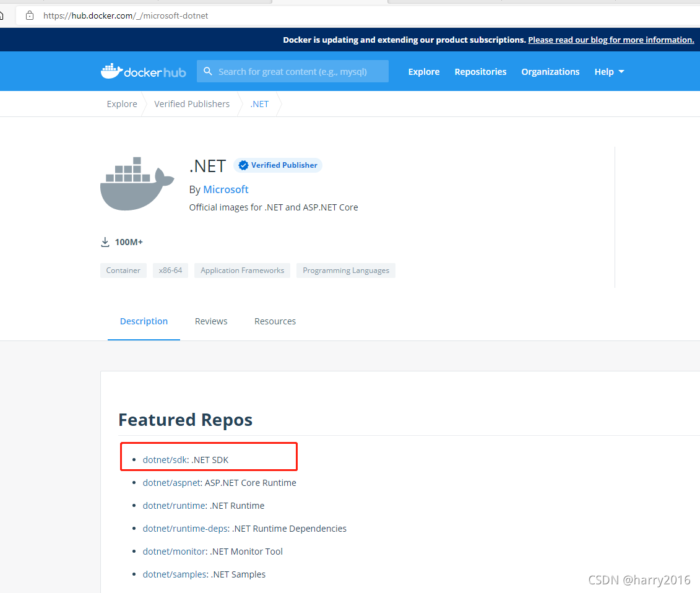Go to Verified Publishers breadcrumb

click(192, 104)
